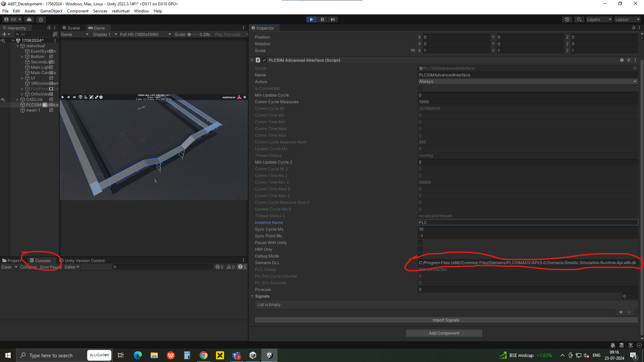
Task: Toggle HMI Only checkbox
Action: pos(420,249)
